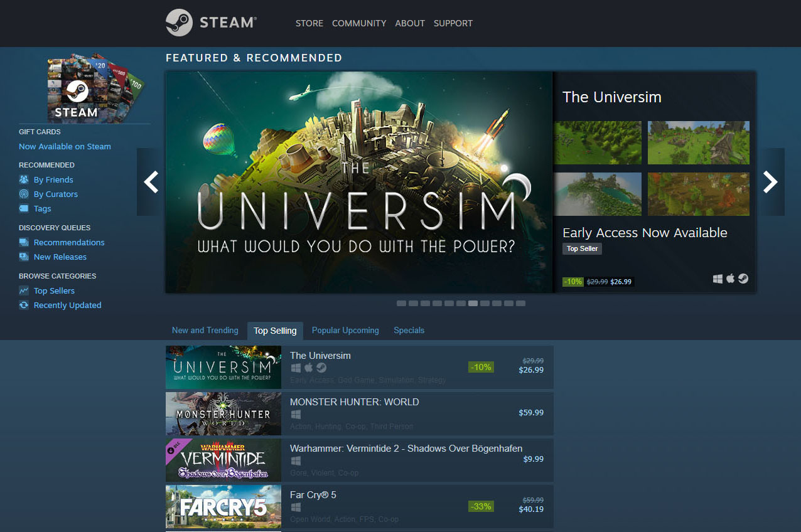Open the Specials tab

coord(409,330)
